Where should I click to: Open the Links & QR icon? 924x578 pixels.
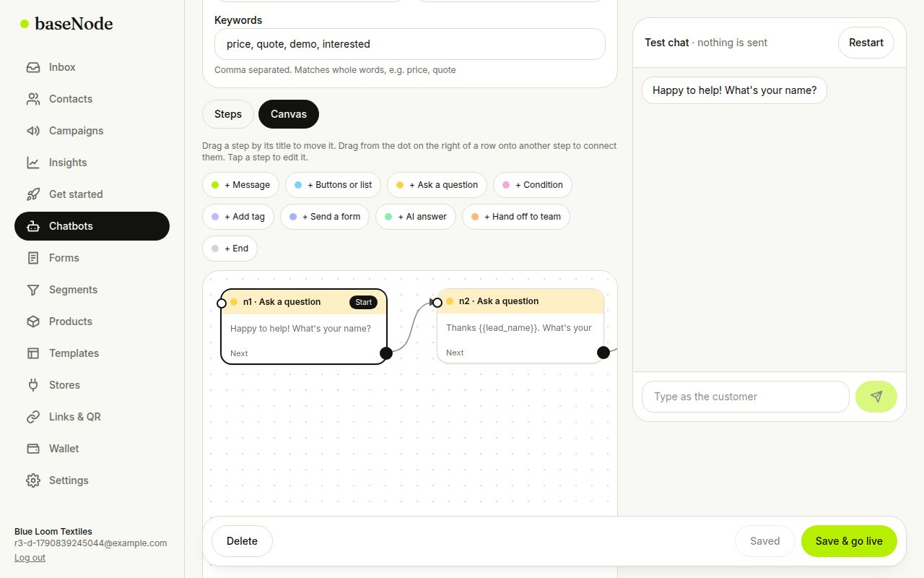point(33,417)
